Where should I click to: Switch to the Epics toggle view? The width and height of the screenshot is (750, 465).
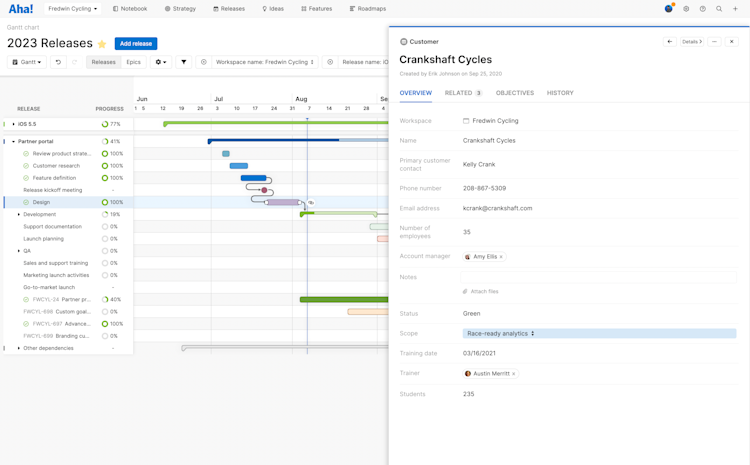[133, 62]
